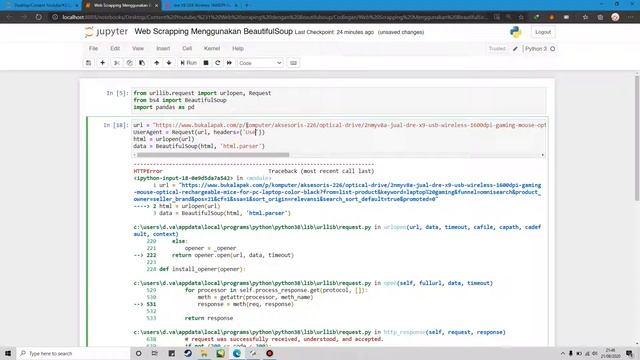The image size is (640, 360).
Task: Click the localhost address bar
Action: click(x=273, y=17)
